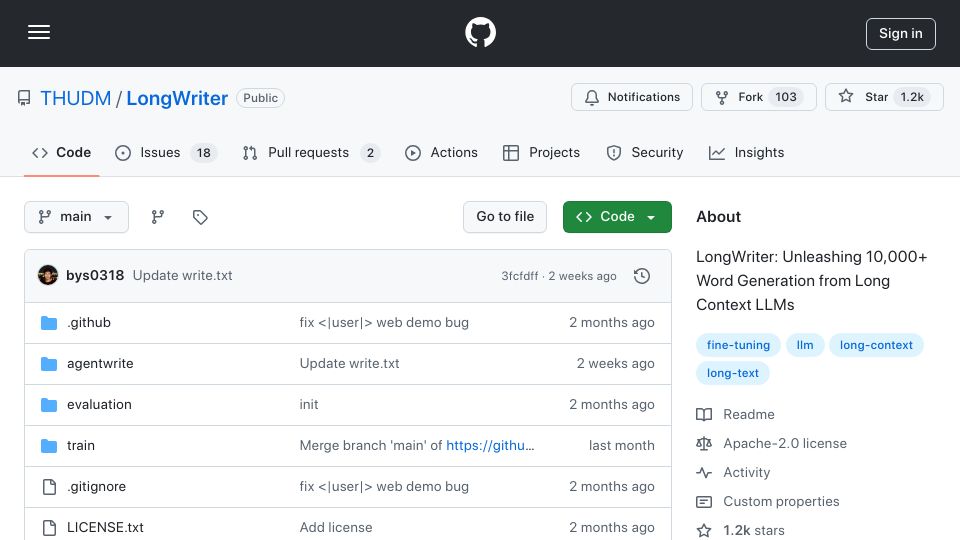Click the Pull requests counter 2
960x540 pixels.
point(370,152)
